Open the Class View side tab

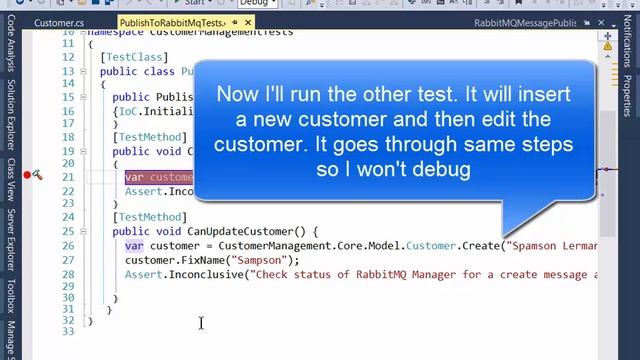[x=11, y=180]
